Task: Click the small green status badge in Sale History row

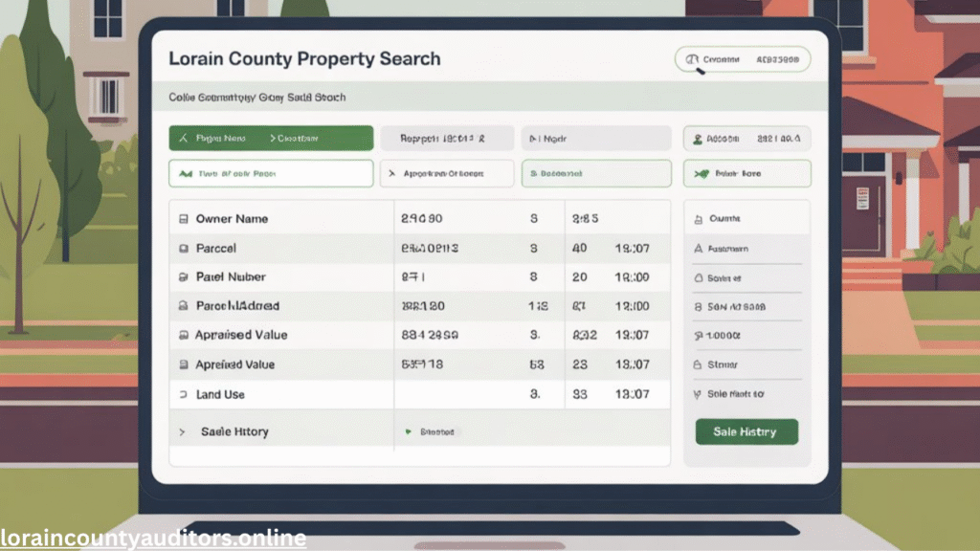Action: (x=430, y=432)
